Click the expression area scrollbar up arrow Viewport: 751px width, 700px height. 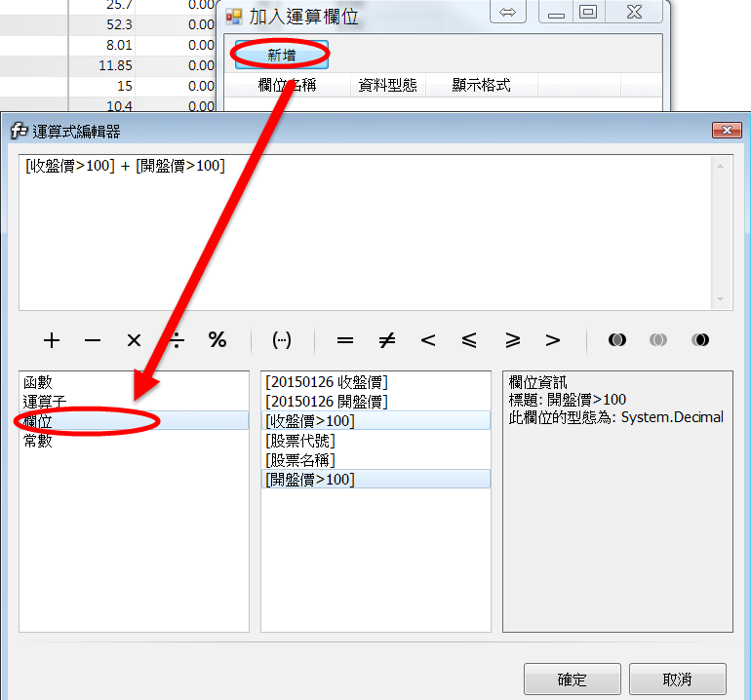tap(720, 166)
